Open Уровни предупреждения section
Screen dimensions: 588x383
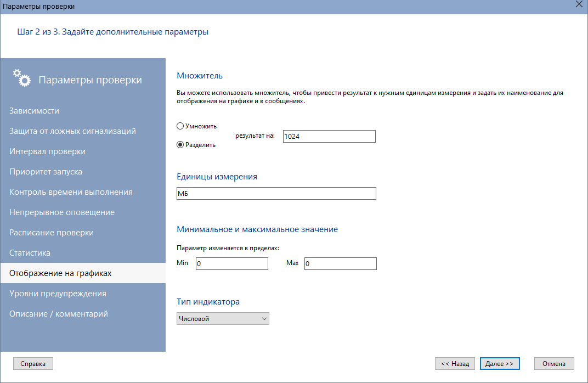83,293
